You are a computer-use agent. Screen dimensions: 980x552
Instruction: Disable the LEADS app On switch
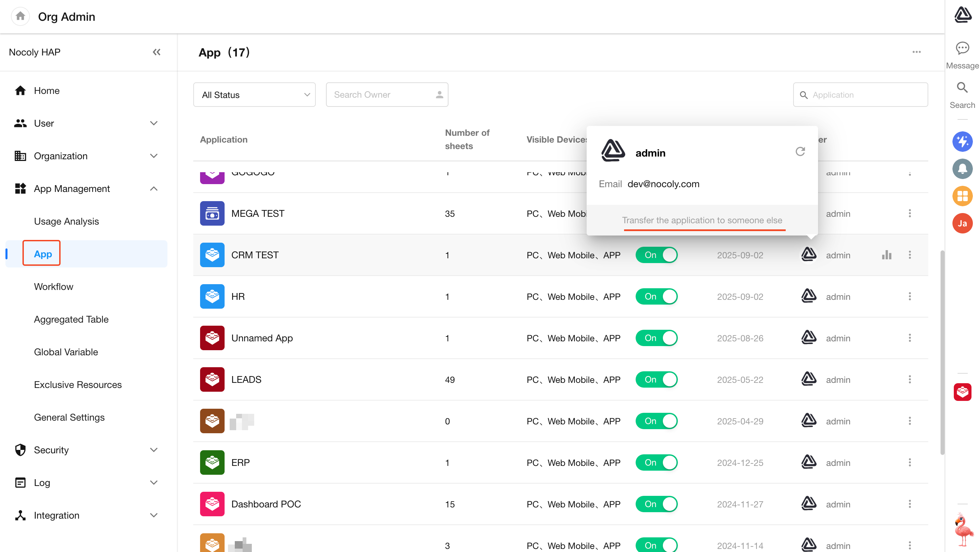pos(656,379)
